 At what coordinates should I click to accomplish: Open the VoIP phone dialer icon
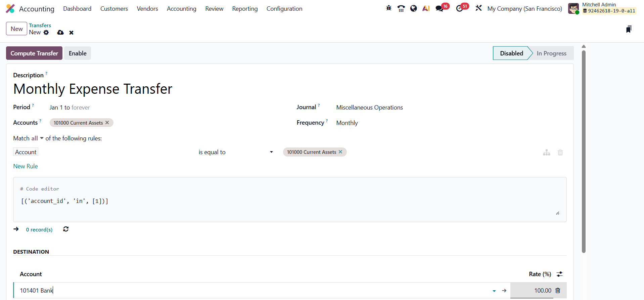coord(401,8)
